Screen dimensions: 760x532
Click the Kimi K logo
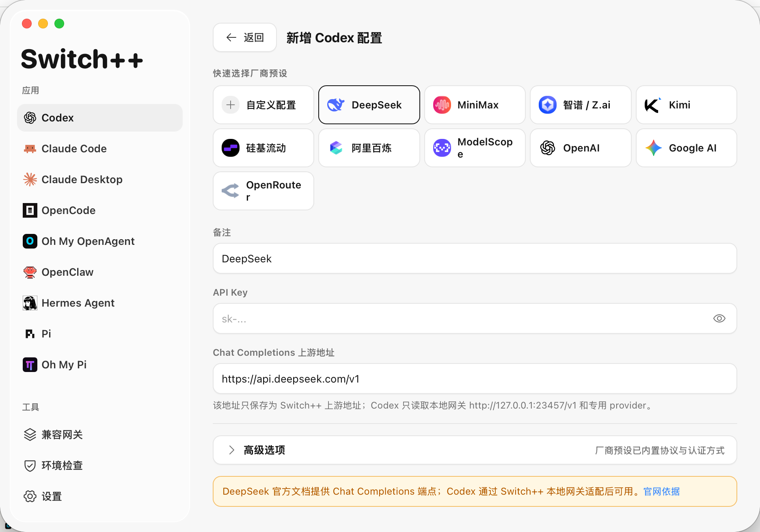(x=653, y=105)
